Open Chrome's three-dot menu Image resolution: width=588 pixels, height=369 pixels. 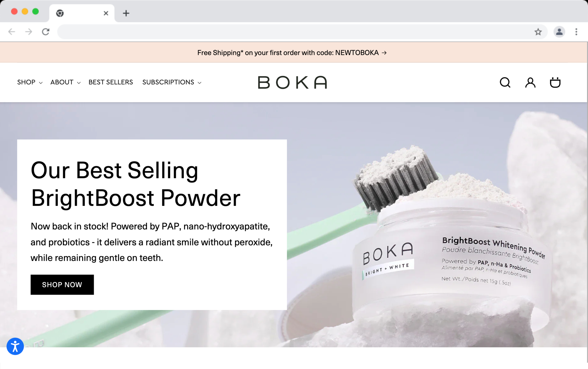tap(576, 32)
